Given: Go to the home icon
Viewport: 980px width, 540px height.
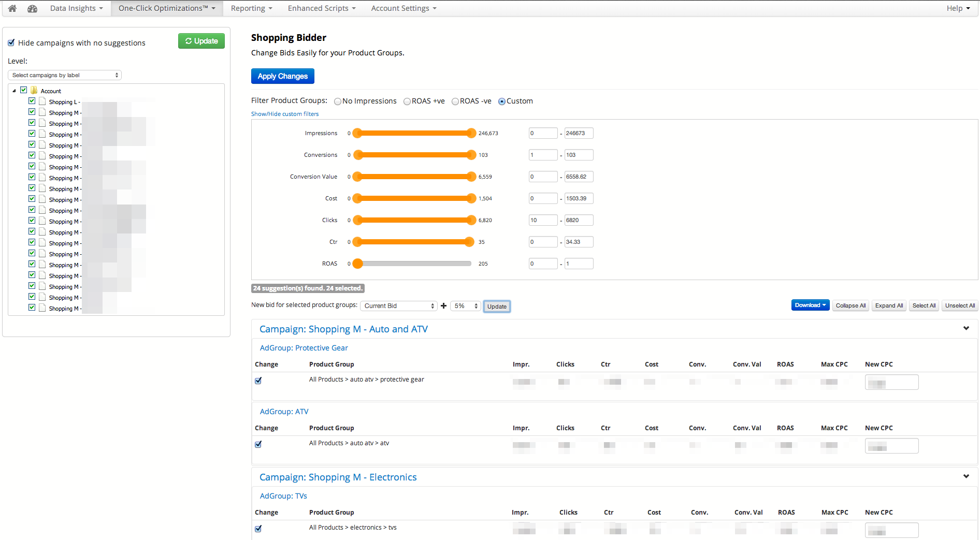Looking at the screenshot, I should click(12, 8).
